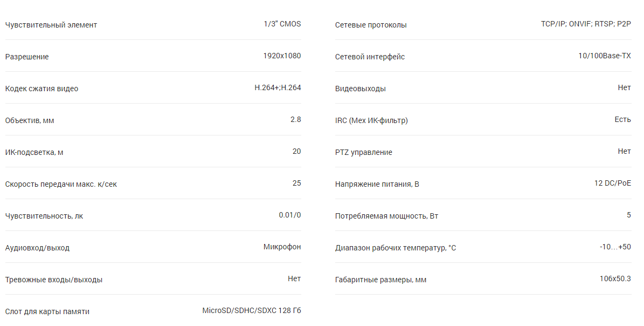Click the 'Чувствительный элемент' label

(51, 25)
